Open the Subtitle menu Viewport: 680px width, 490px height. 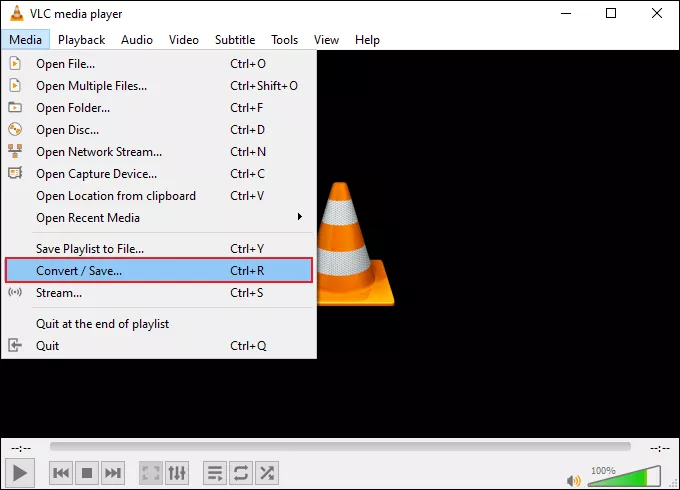point(235,39)
